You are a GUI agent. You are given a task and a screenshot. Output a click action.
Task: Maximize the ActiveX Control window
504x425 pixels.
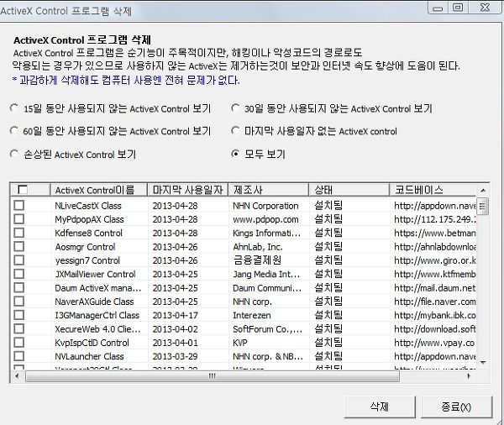click(x=458, y=8)
